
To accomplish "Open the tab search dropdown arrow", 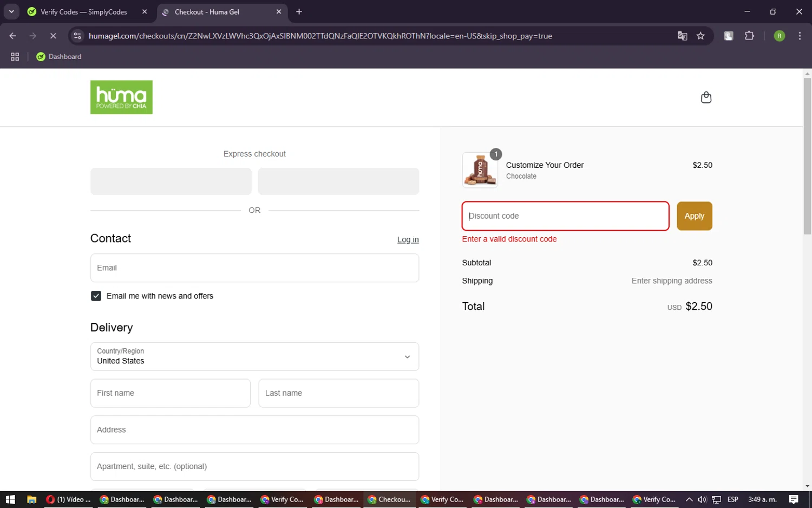I will click(11, 12).
